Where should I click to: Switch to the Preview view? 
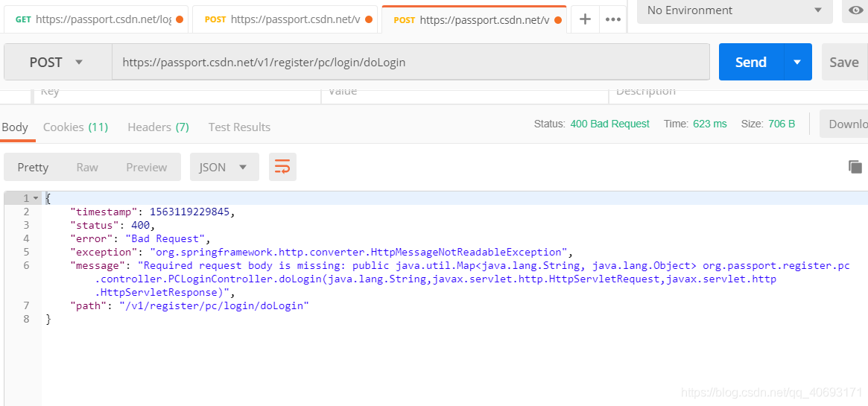pos(146,167)
